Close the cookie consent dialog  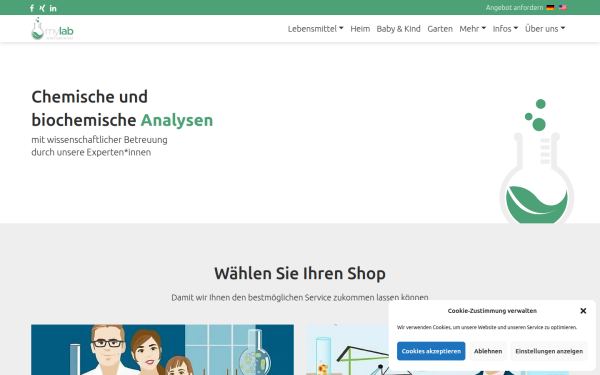click(x=583, y=311)
